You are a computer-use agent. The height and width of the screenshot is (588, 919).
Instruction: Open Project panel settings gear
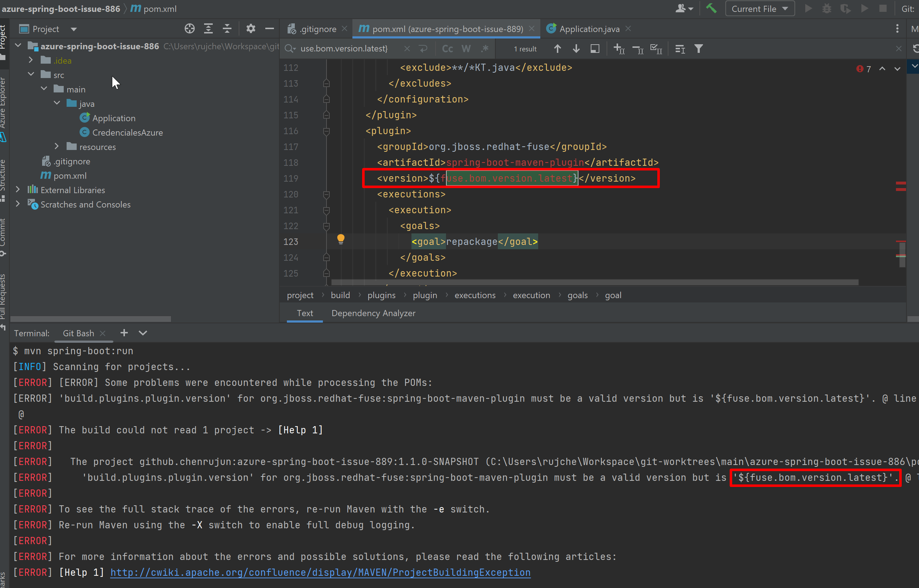[250, 28]
